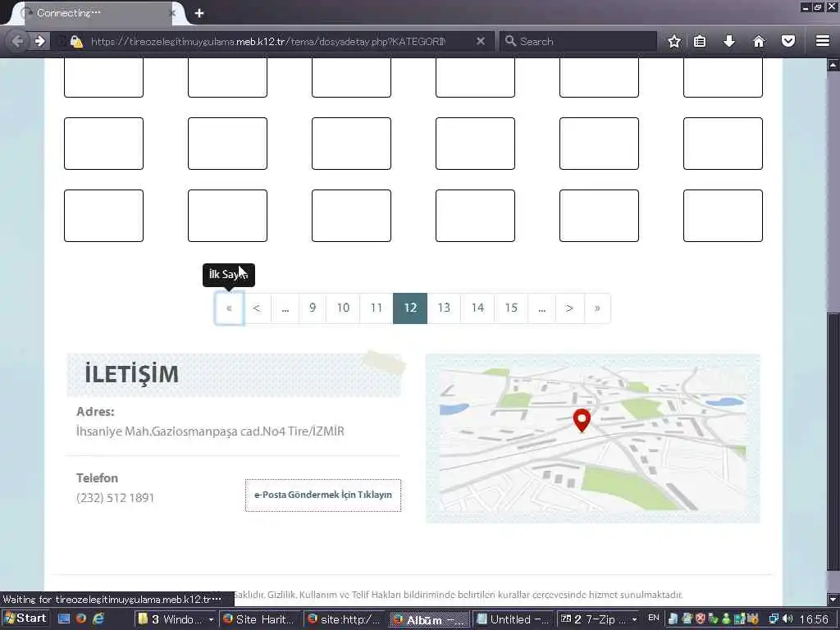Click e-Posta Göndermek İçin Tıklayın button
The width and height of the screenshot is (840, 630).
[x=323, y=495]
